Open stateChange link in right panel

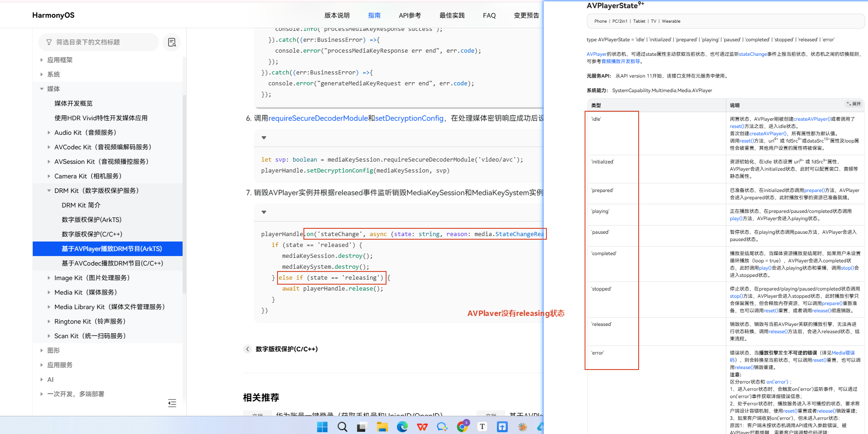click(753, 54)
